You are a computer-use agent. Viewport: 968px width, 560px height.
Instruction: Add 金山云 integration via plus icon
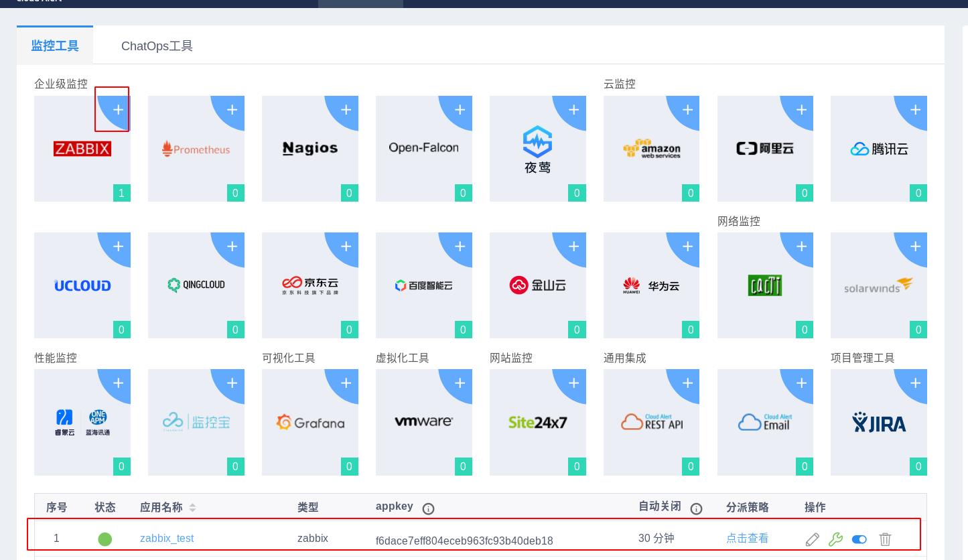[x=574, y=246]
